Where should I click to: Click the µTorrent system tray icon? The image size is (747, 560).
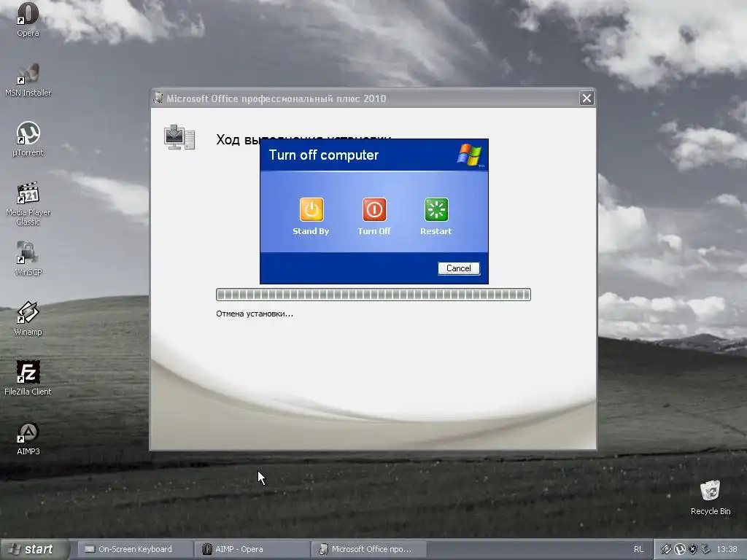[680, 549]
